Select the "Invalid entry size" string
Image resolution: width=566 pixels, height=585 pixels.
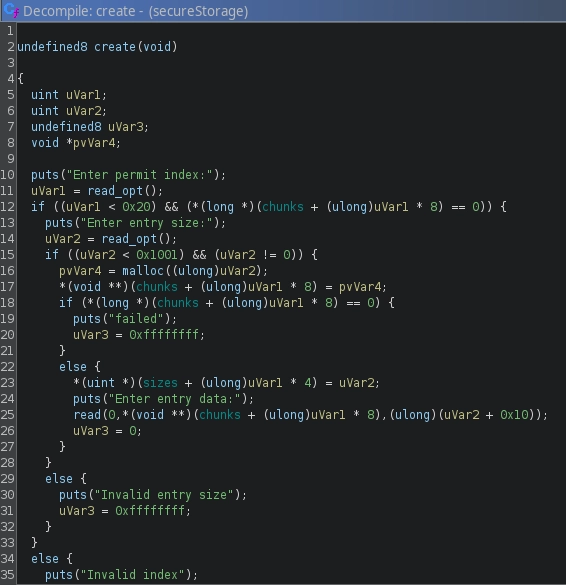164,495
